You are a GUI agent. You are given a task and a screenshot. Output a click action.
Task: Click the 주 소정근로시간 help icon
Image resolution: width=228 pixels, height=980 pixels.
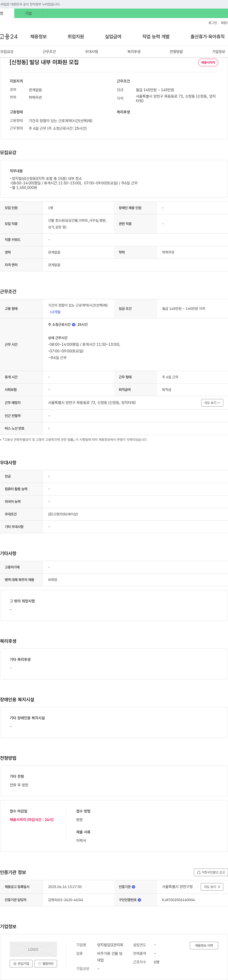74,325
